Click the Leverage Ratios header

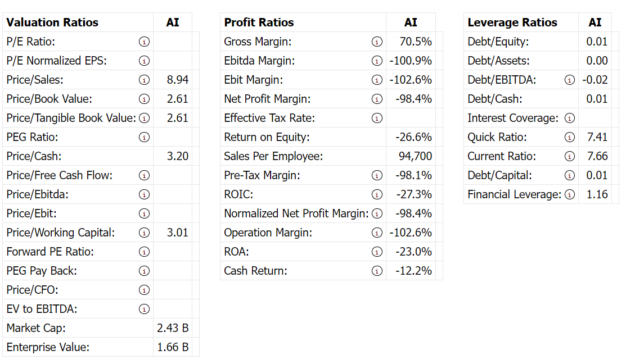tap(512, 22)
